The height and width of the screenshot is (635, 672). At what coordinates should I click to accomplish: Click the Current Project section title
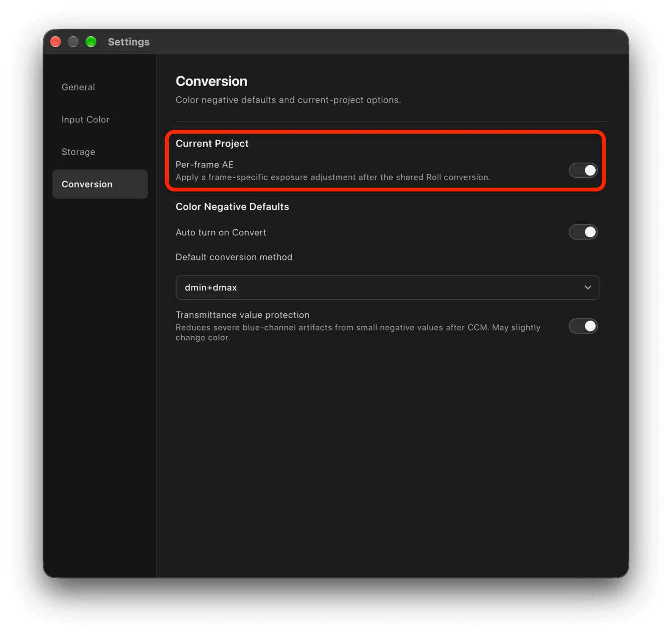[x=212, y=143]
